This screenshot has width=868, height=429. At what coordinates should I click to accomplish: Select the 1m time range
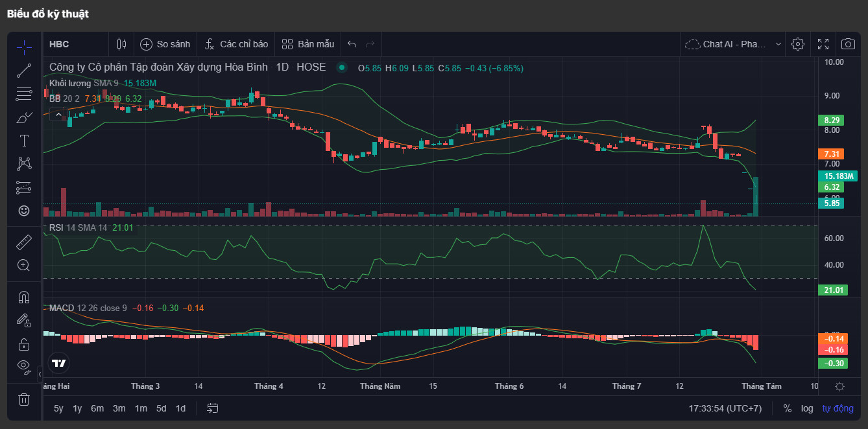pos(141,408)
